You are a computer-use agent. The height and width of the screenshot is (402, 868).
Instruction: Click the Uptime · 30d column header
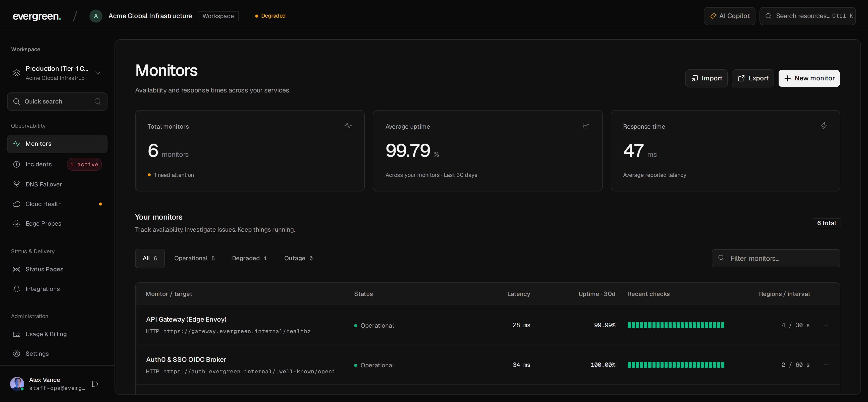click(x=597, y=294)
